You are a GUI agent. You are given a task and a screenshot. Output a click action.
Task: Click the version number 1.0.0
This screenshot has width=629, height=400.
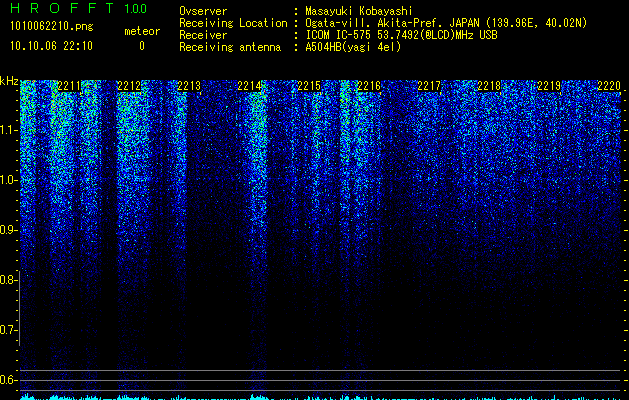(136, 9)
